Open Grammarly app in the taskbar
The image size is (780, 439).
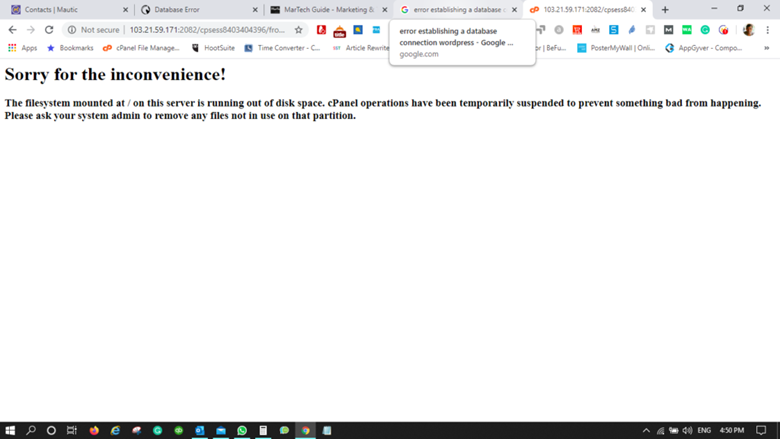158,430
